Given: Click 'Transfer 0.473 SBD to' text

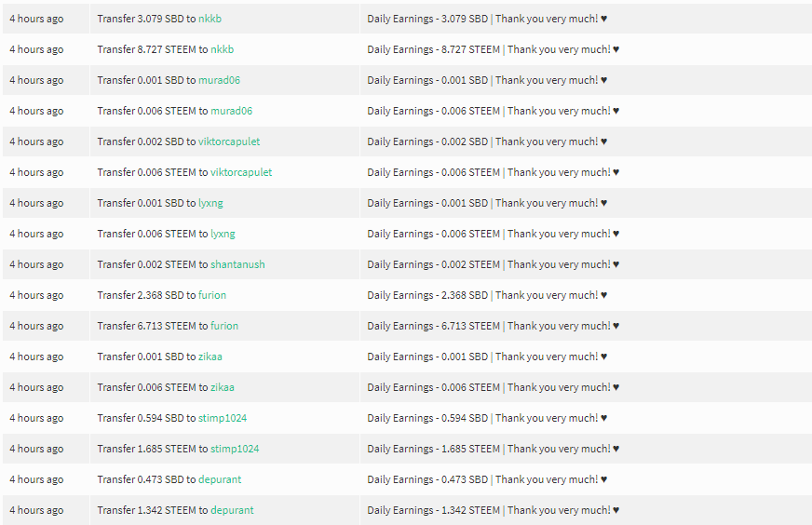Looking at the screenshot, I should pyautogui.click(x=146, y=479).
